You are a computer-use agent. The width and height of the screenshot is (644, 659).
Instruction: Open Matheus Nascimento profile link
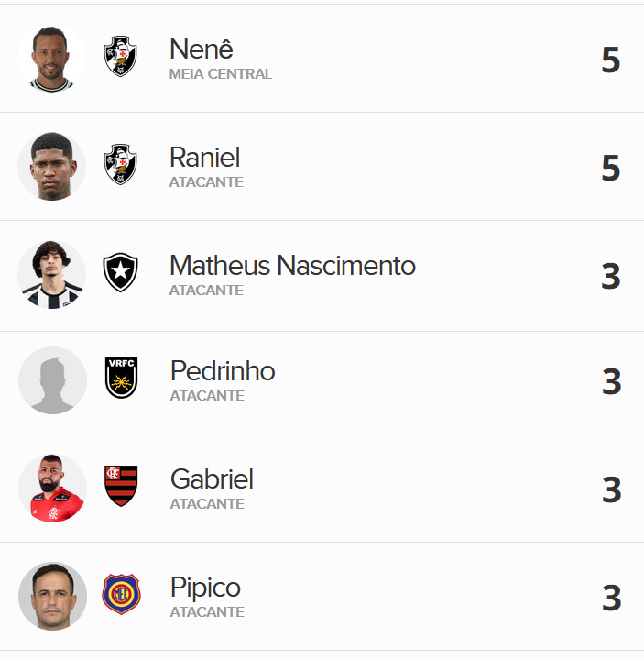(x=292, y=266)
